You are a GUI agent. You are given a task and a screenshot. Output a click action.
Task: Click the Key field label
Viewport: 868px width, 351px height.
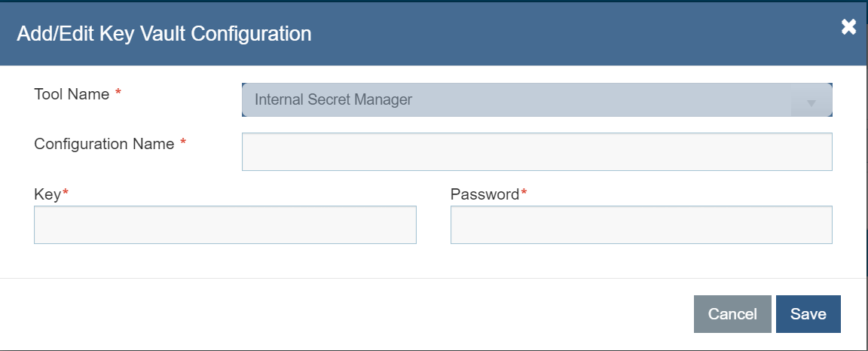pos(47,194)
